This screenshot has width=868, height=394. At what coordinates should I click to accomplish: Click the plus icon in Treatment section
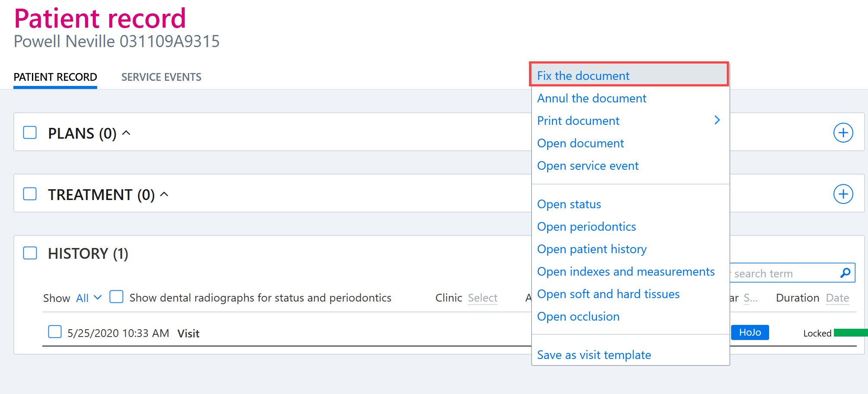843,194
